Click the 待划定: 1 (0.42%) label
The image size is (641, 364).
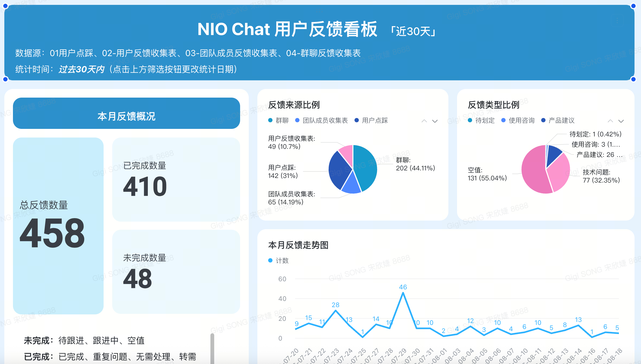(595, 134)
